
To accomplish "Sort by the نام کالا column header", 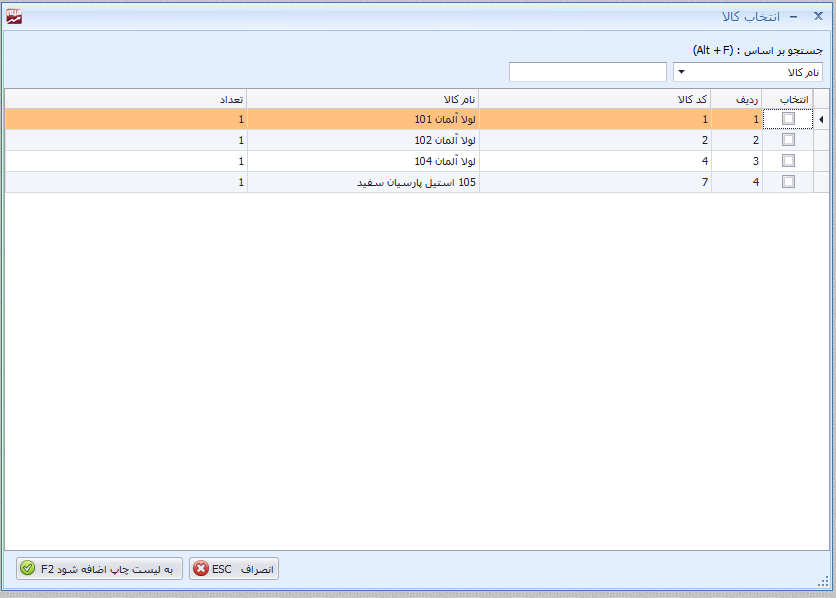I will coord(363,99).
